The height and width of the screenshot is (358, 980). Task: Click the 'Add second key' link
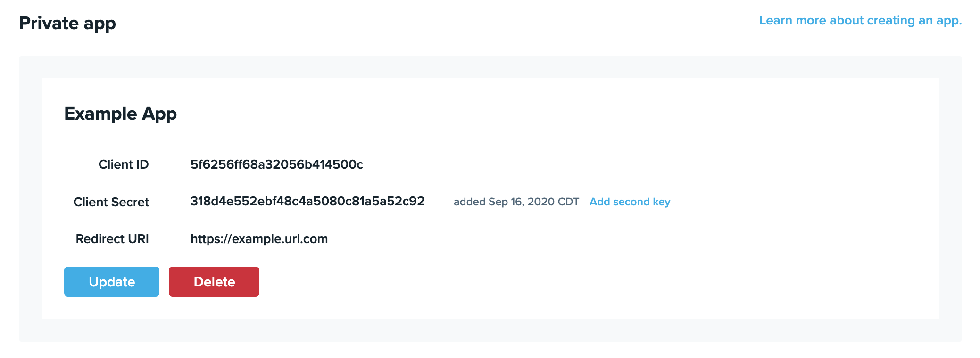630,202
